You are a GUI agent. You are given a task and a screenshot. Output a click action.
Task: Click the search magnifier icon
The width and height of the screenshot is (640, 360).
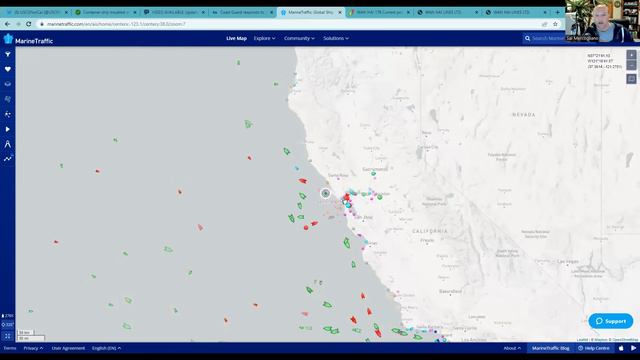click(527, 38)
